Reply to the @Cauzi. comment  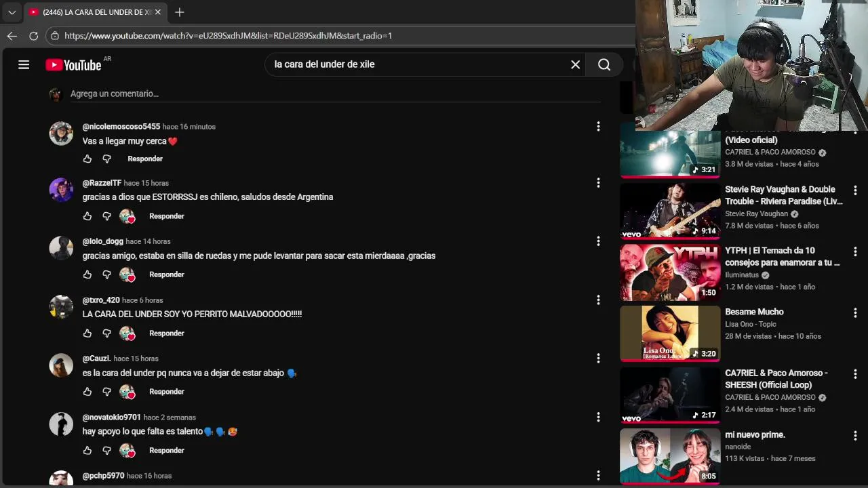[167, 392]
